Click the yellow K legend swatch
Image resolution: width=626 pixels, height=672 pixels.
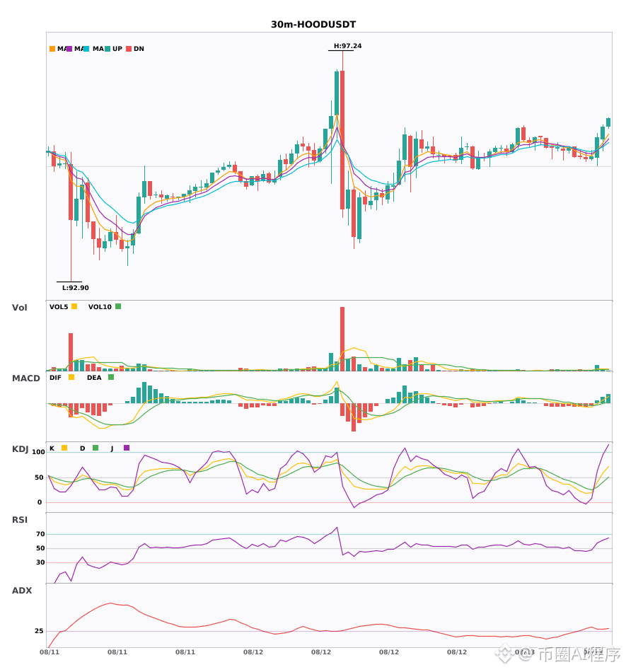[64, 448]
